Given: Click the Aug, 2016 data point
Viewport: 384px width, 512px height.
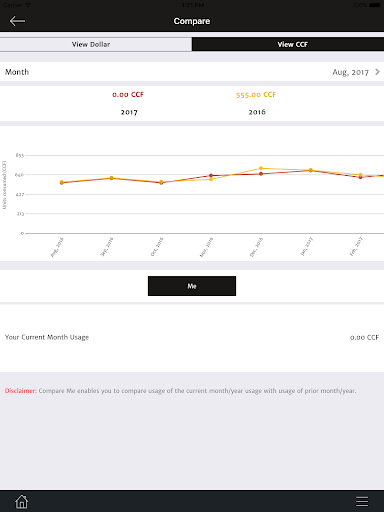Looking at the screenshot, I should click(62, 182).
